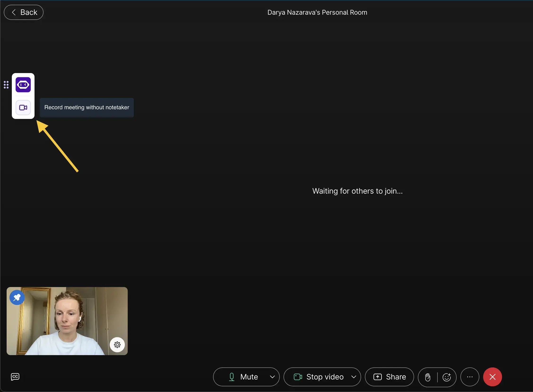
Task: Unpin your self-view video
Action: click(x=17, y=297)
